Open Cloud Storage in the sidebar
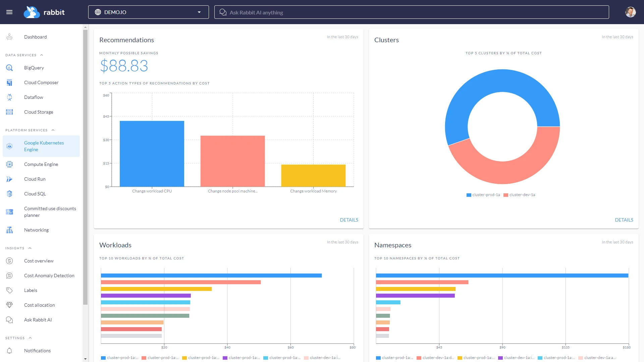 (39, 112)
